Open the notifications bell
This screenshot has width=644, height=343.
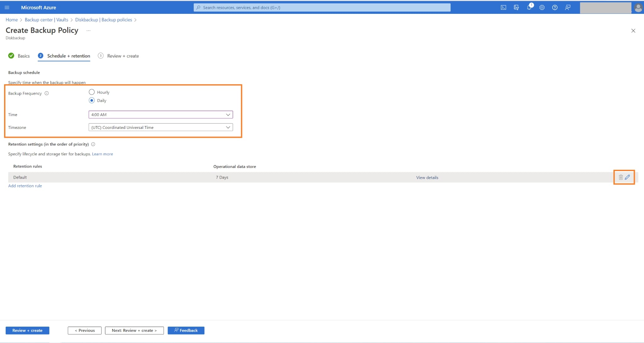[x=529, y=8]
